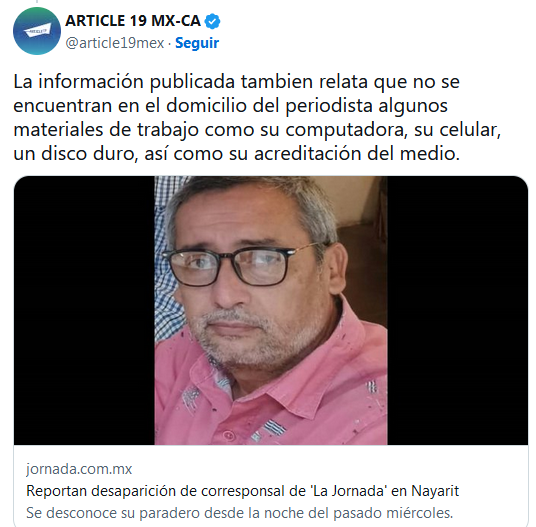Image resolution: width=536 pixels, height=527 pixels.
Task: Follow the account with Seguir
Action: pyautogui.click(x=197, y=43)
